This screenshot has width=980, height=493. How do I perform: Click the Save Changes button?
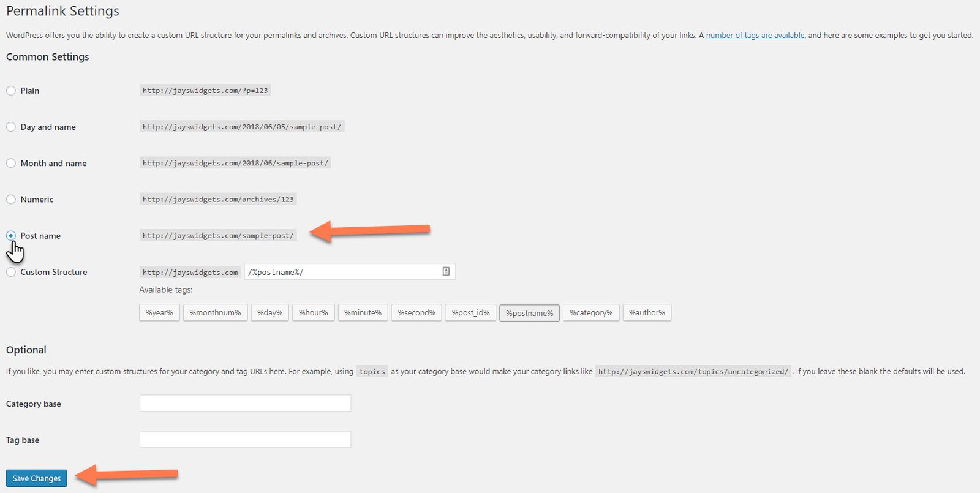(37, 478)
